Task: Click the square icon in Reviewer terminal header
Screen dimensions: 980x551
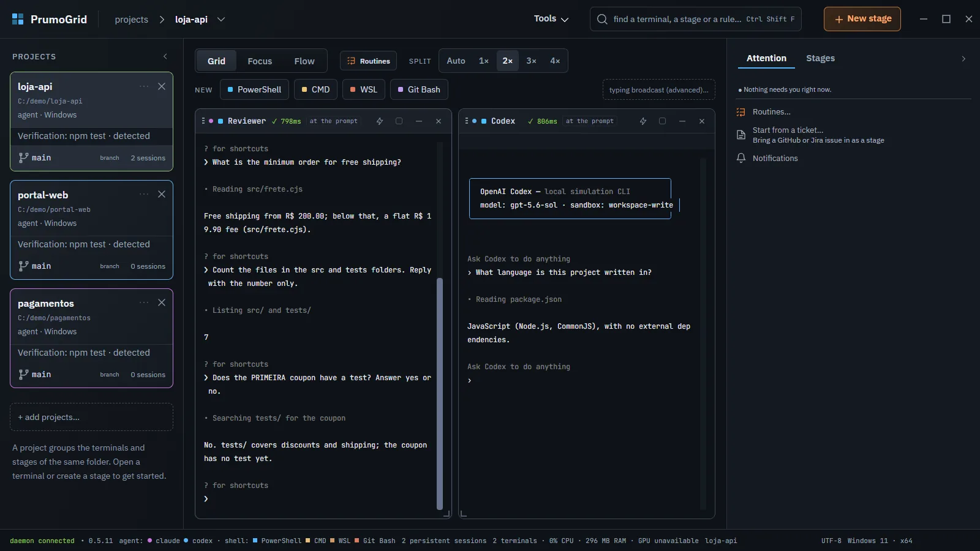Action: point(399,121)
